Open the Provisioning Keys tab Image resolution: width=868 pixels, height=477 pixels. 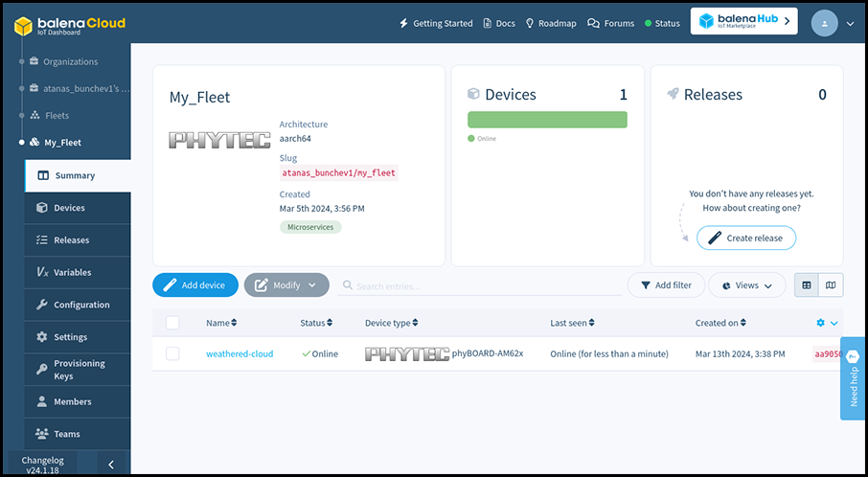[x=78, y=369]
